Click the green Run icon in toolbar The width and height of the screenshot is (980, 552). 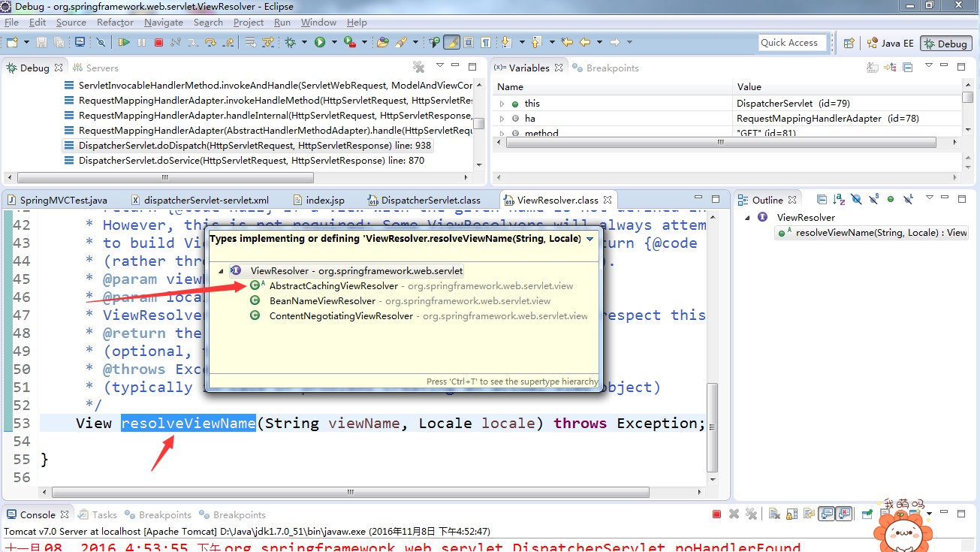[x=320, y=42]
